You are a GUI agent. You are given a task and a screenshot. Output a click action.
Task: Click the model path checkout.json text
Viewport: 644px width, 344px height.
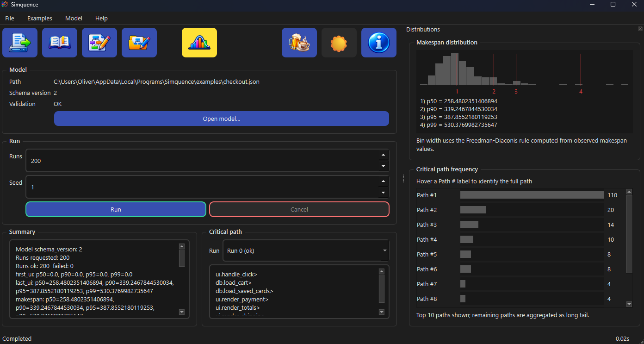156,81
